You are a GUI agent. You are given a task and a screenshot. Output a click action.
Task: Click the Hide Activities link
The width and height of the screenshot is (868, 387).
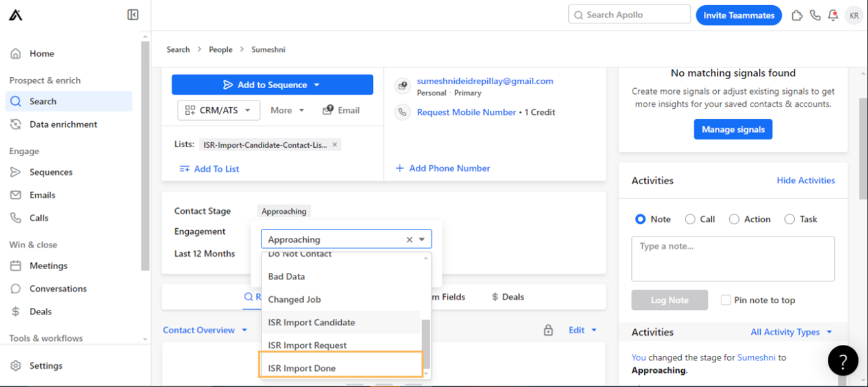[806, 180]
